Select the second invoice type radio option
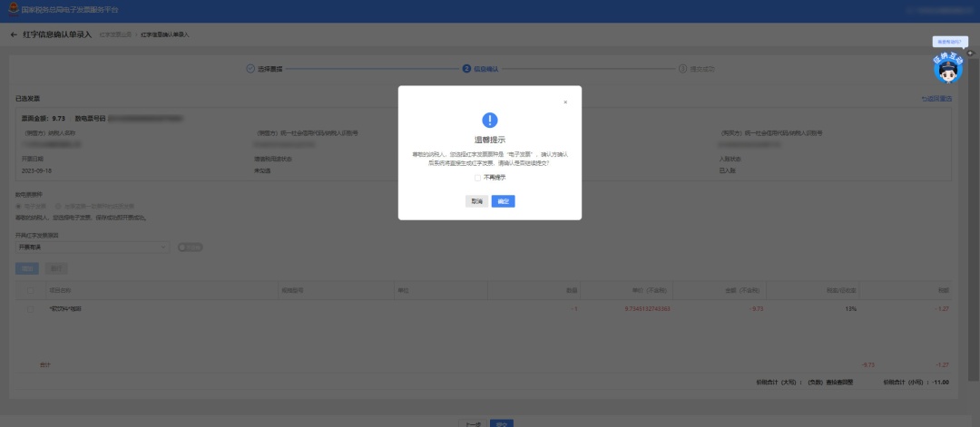Viewport: 980px width, 427px height. pyautogui.click(x=58, y=206)
